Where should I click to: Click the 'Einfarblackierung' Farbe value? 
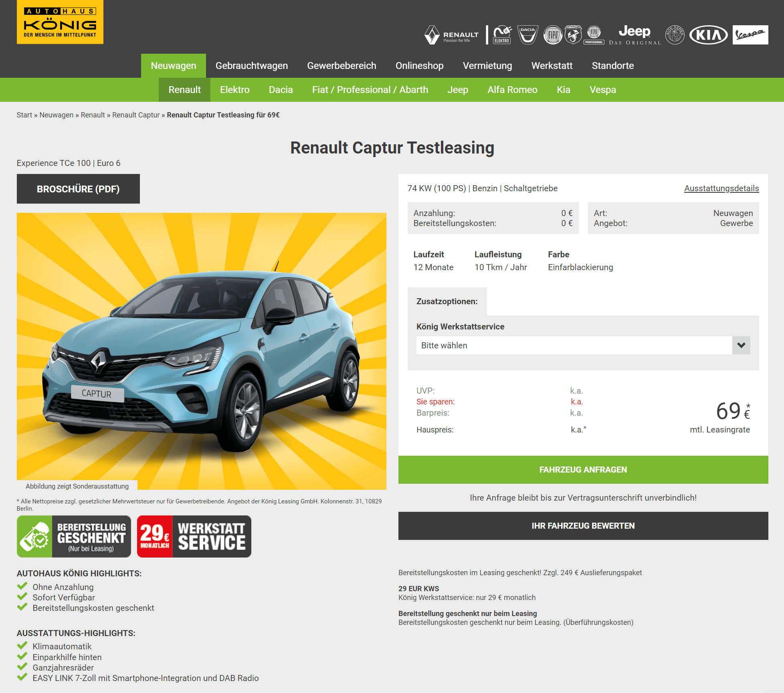click(580, 267)
